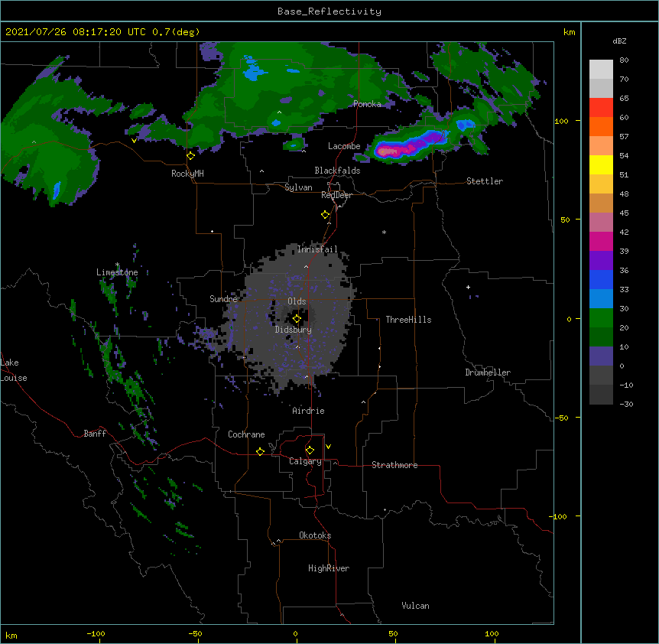Viewport: 659px width, 644px height.
Task: Pick the red 60-65 dBZ legend swatch
Action: tap(601, 108)
